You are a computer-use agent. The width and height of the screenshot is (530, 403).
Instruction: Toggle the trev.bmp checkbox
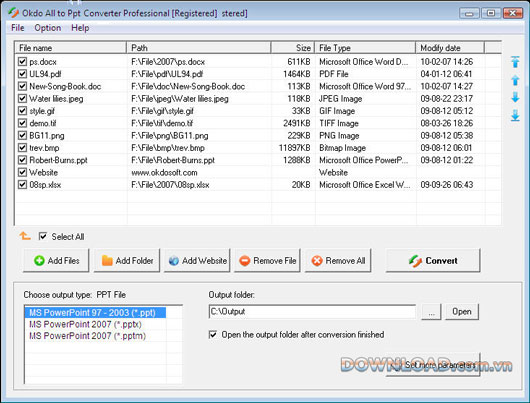[x=22, y=148]
